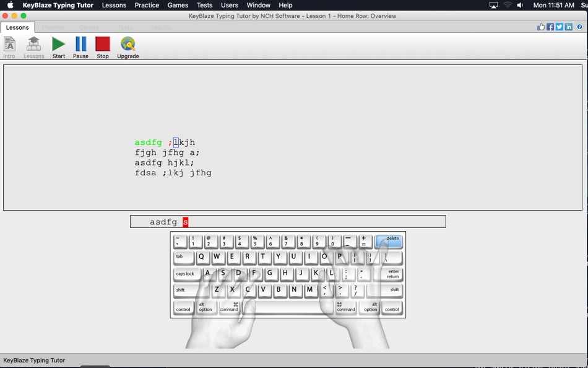
Task: Click the 1 exclamation key on virtual keyboard
Action: 194,242
